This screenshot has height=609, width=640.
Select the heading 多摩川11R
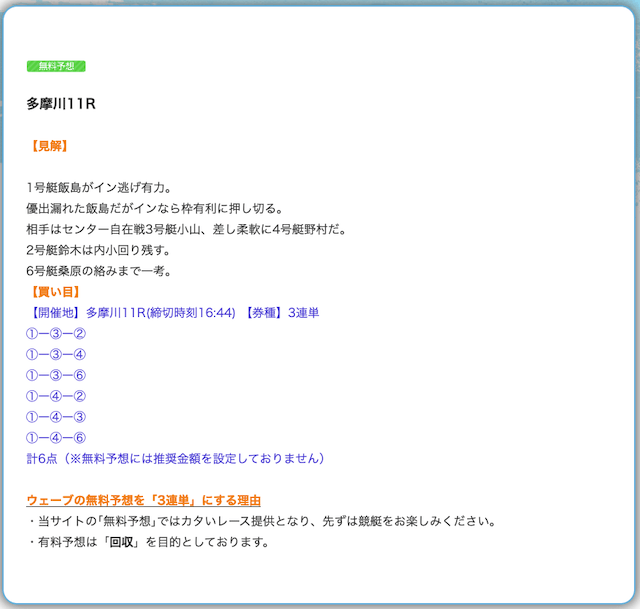click(x=61, y=104)
